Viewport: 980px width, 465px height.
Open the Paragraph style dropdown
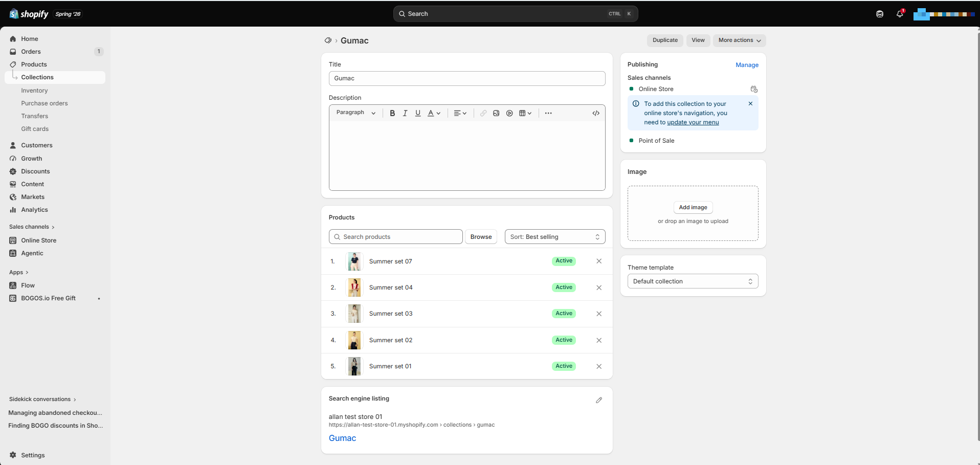pyautogui.click(x=356, y=113)
